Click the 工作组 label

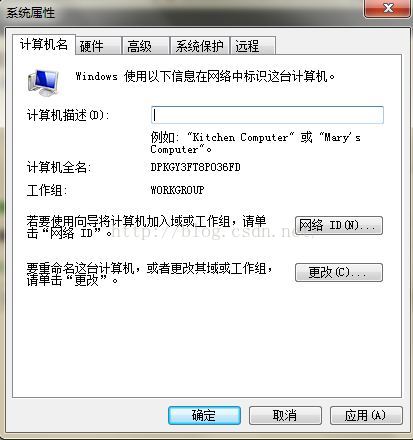click(47, 190)
